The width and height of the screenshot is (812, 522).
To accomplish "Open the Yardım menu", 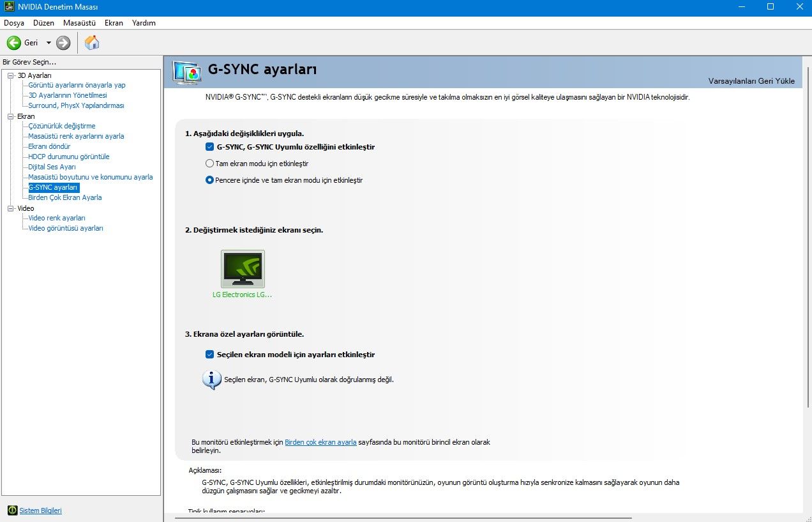I will click(144, 23).
